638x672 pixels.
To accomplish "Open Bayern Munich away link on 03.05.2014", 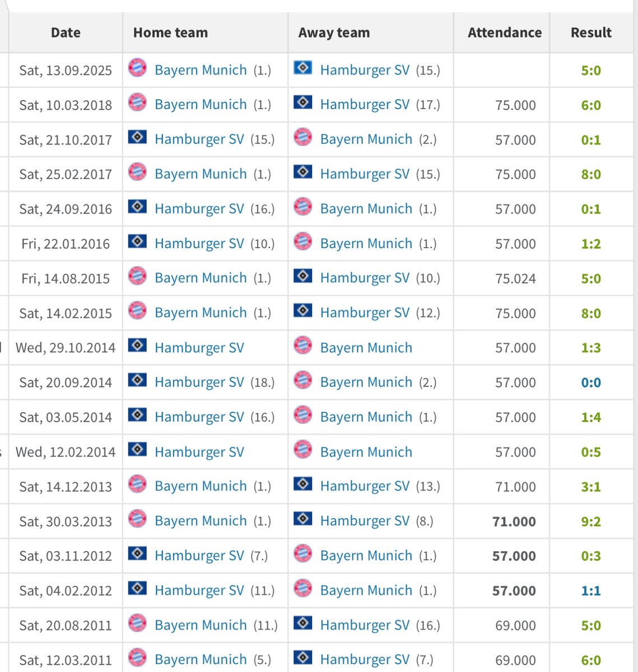I will click(x=366, y=417).
